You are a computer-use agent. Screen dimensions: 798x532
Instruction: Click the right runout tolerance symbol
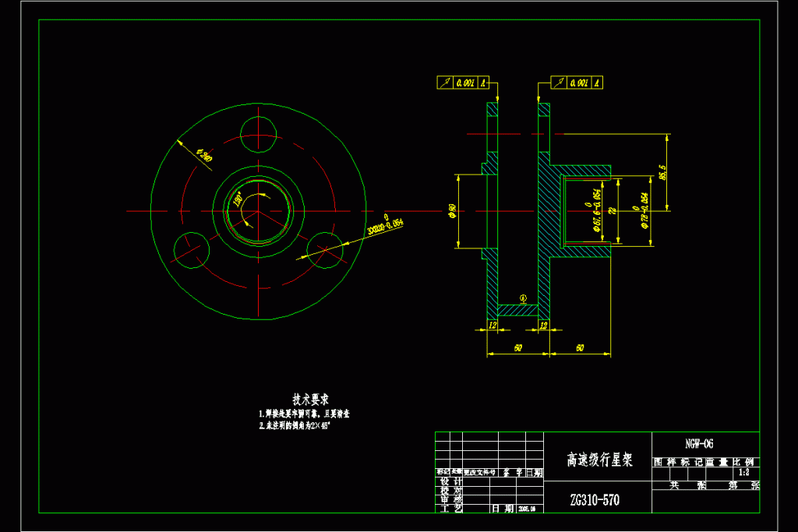tap(560, 82)
